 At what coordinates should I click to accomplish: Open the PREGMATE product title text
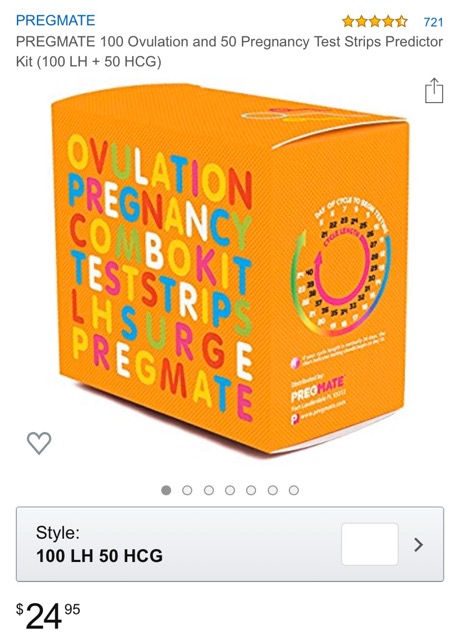(229, 51)
